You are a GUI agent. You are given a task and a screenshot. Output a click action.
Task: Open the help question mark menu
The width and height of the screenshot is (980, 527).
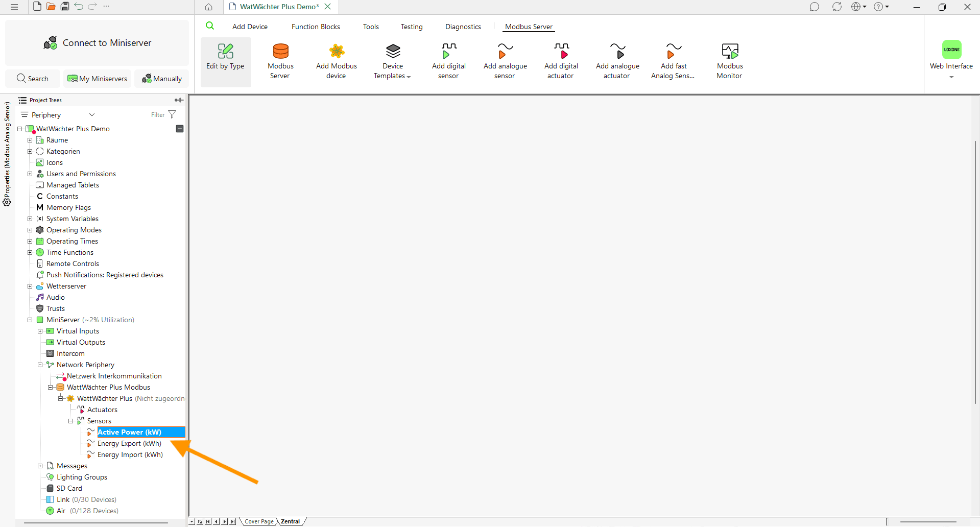point(881,7)
